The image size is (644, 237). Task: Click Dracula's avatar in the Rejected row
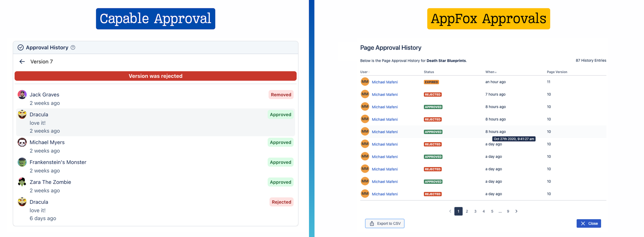(x=22, y=202)
